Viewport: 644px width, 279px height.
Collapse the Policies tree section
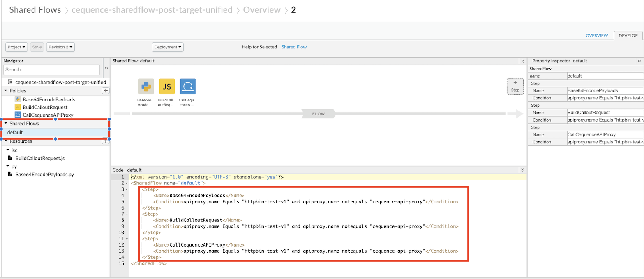(6, 91)
